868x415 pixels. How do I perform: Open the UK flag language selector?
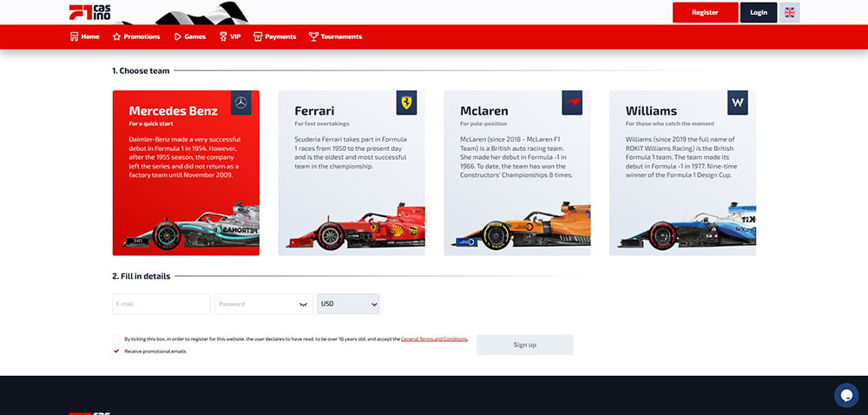(789, 12)
